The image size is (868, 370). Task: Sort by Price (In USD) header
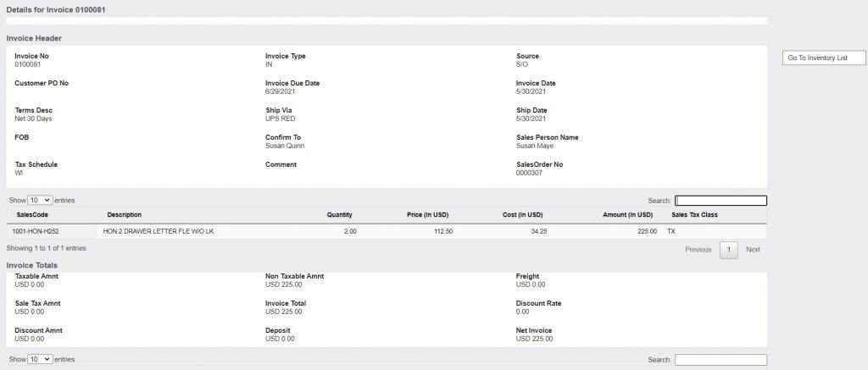(427, 214)
